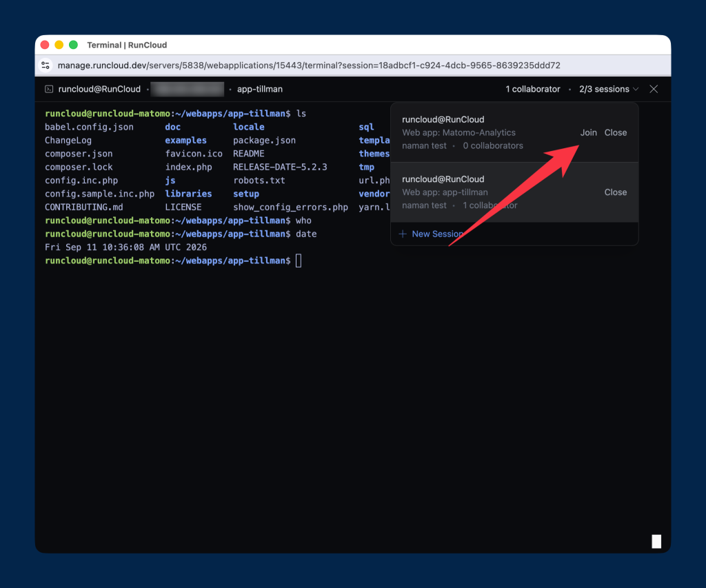706x588 pixels.
Task: Click the libraries directory name
Action: pyautogui.click(x=189, y=194)
